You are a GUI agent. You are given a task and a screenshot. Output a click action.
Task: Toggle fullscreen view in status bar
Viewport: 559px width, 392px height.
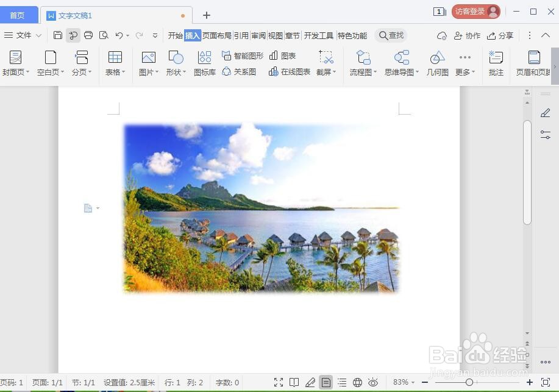pos(279,382)
